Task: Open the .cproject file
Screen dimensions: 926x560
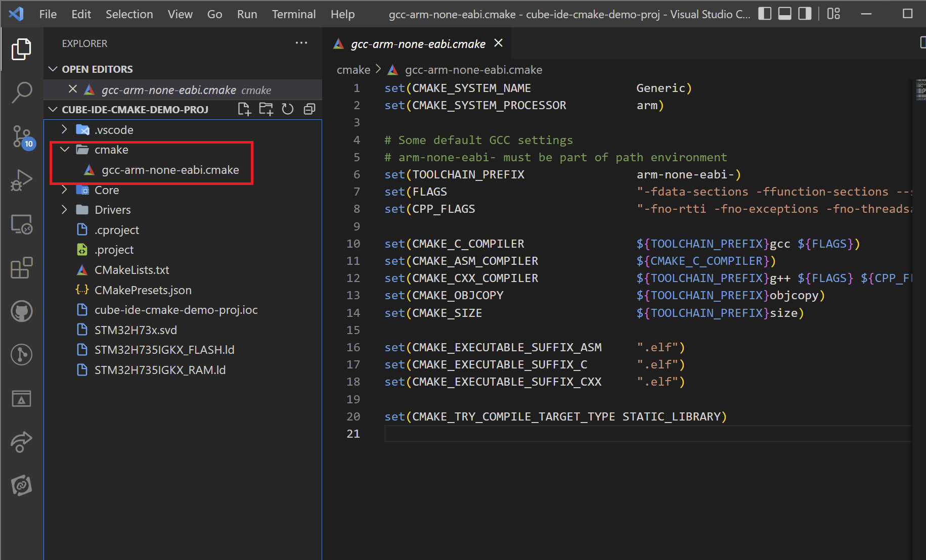Action: [x=117, y=230]
